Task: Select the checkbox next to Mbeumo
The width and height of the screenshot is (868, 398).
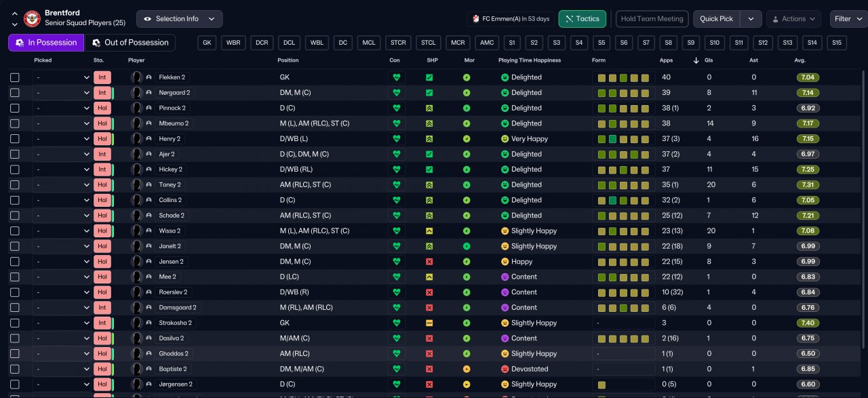Action: click(15, 123)
